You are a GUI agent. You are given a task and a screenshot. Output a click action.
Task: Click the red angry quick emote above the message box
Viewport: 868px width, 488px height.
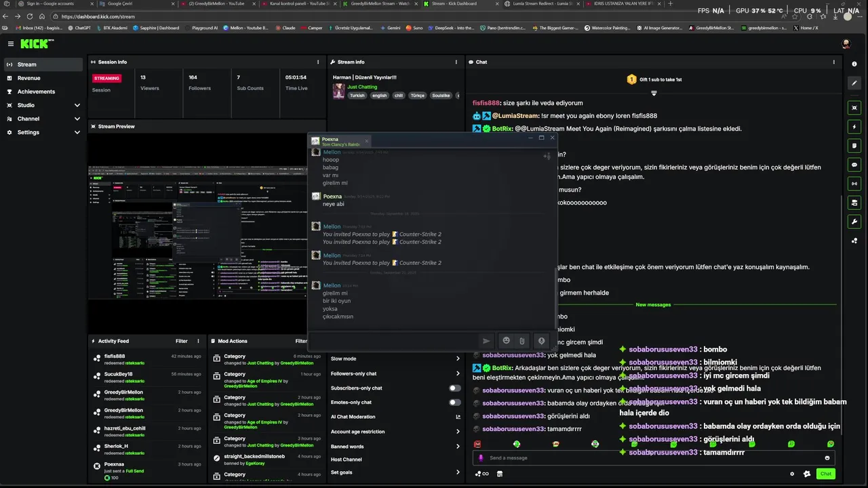coord(477,444)
